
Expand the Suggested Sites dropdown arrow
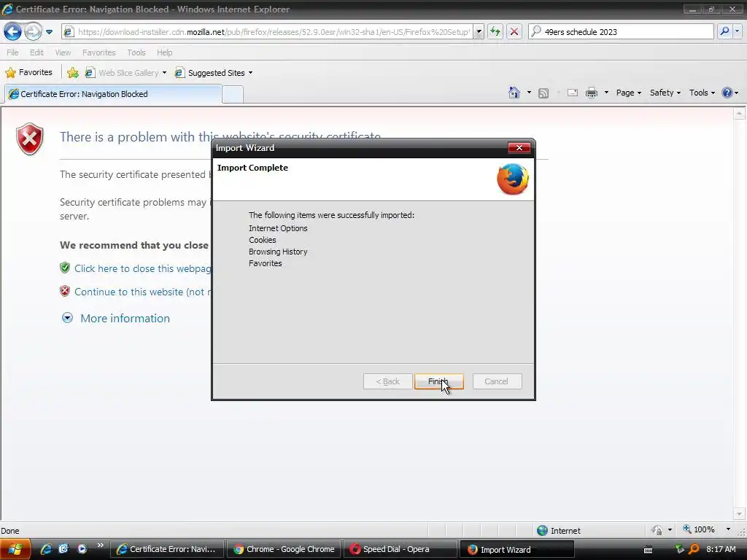pos(251,73)
